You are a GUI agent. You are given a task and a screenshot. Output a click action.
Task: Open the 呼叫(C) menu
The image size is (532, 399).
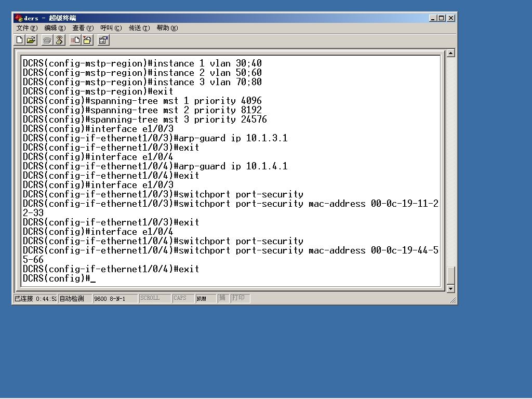pos(111,28)
